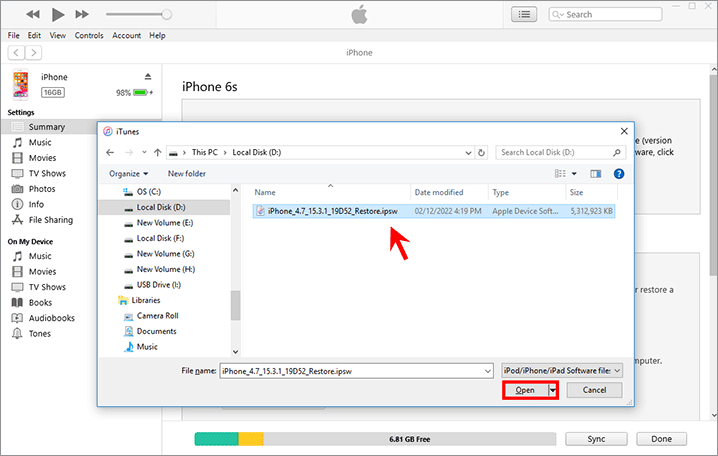Select iPhone_4.7_15.3.1_19D52_Restore.ipsw file
Image resolution: width=718 pixels, height=456 pixels.
click(433, 212)
